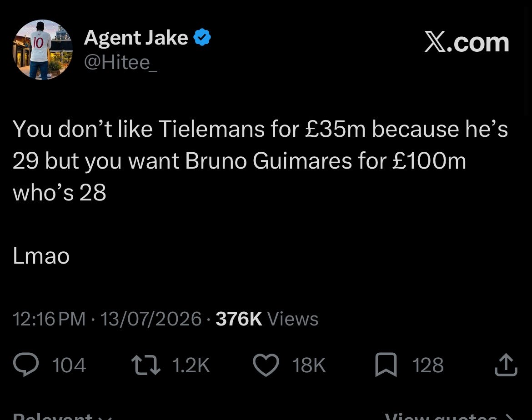This screenshot has width=532, height=420.
Task: Open Agent Jake's profile picture
Action: tap(42, 50)
